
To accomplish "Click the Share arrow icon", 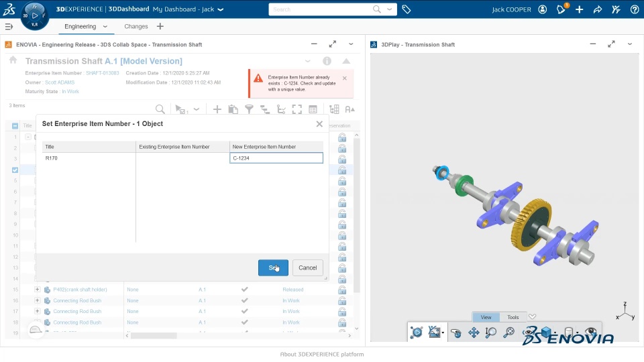I will pyautogui.click(x=598, y=9).
